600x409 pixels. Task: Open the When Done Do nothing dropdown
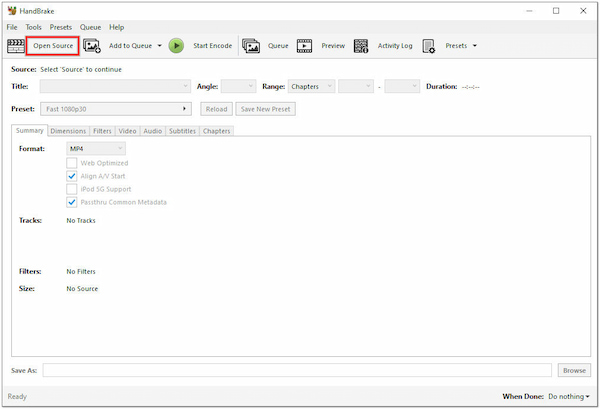coord(569,396)
